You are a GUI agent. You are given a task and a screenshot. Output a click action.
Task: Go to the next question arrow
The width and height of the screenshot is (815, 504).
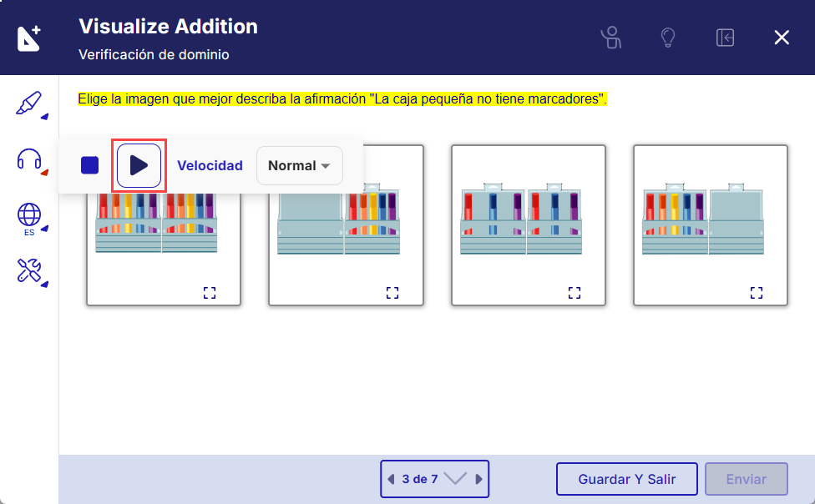pyautogui.click(x=479, y=478)
